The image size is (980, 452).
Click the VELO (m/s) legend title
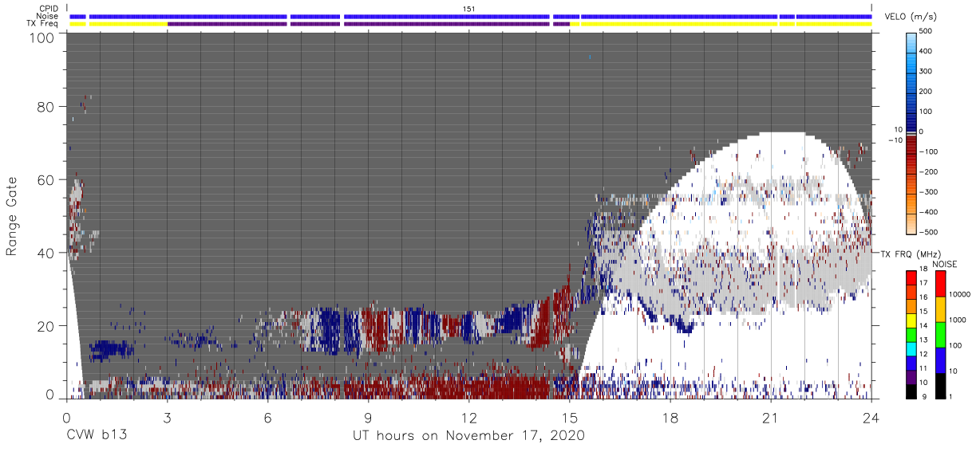[910, 17]
